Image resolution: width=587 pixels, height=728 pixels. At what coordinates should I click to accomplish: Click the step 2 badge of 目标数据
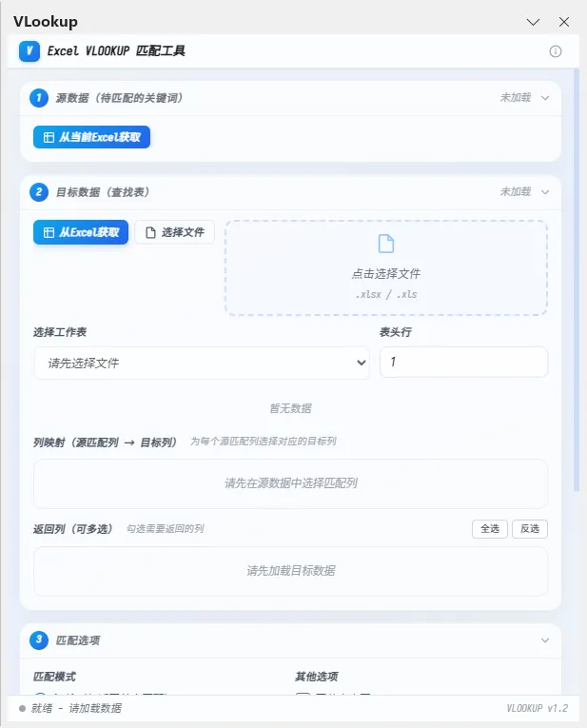pos(39,191)
